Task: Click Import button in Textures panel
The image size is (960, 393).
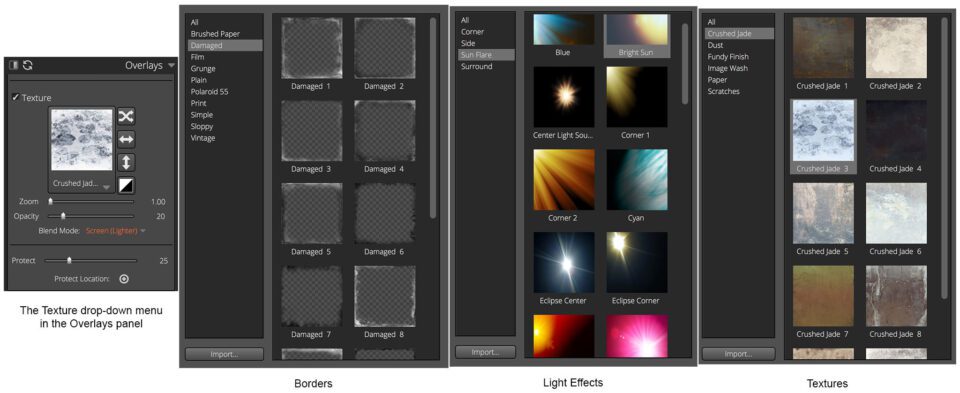Action: coord(738,354)
